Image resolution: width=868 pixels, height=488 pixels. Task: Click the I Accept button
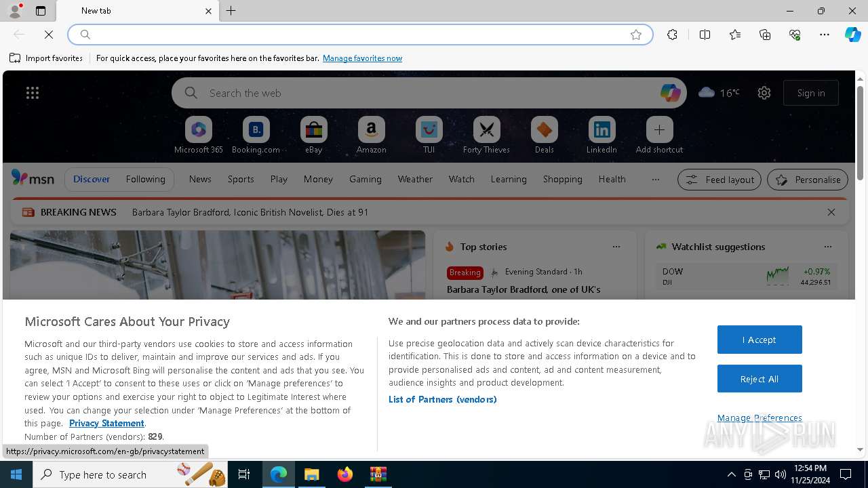click(759, 340)
